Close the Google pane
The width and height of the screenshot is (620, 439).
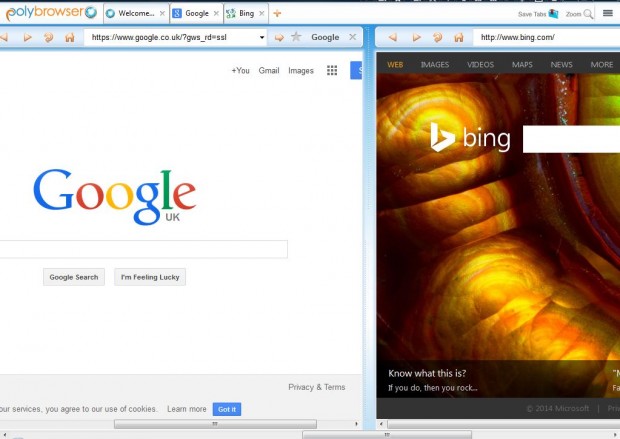353,37
